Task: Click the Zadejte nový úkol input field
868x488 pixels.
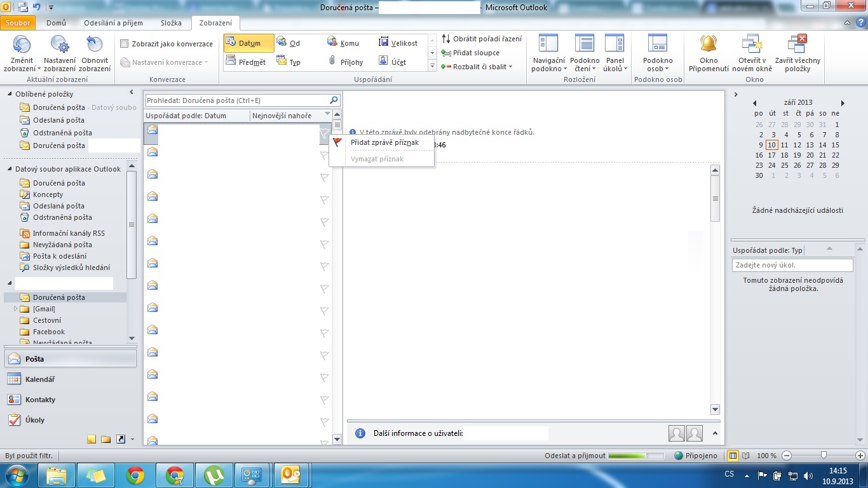Action: coord(792,265)
